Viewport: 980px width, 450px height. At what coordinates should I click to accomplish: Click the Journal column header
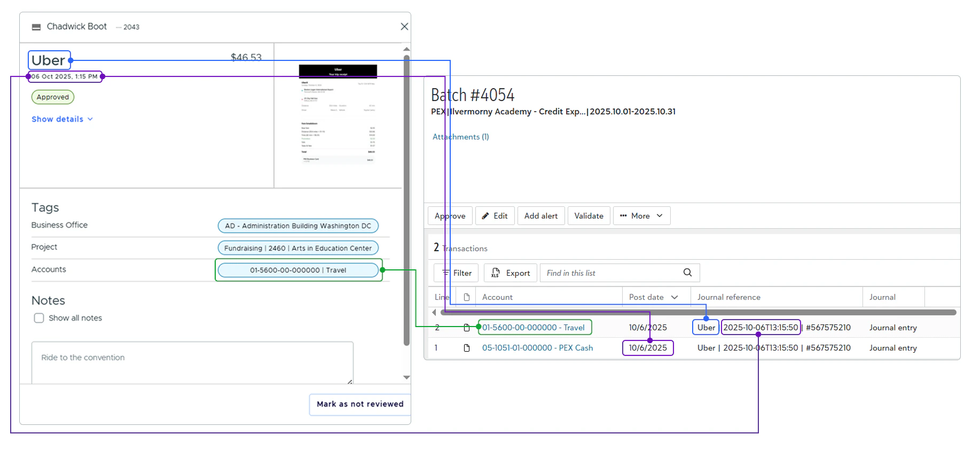(x=882, y=297)
